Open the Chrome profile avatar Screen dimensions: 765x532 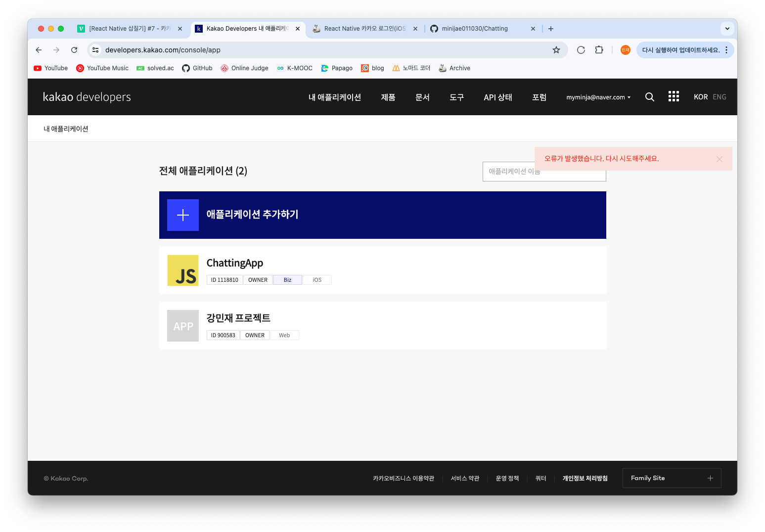coord(626,50)
